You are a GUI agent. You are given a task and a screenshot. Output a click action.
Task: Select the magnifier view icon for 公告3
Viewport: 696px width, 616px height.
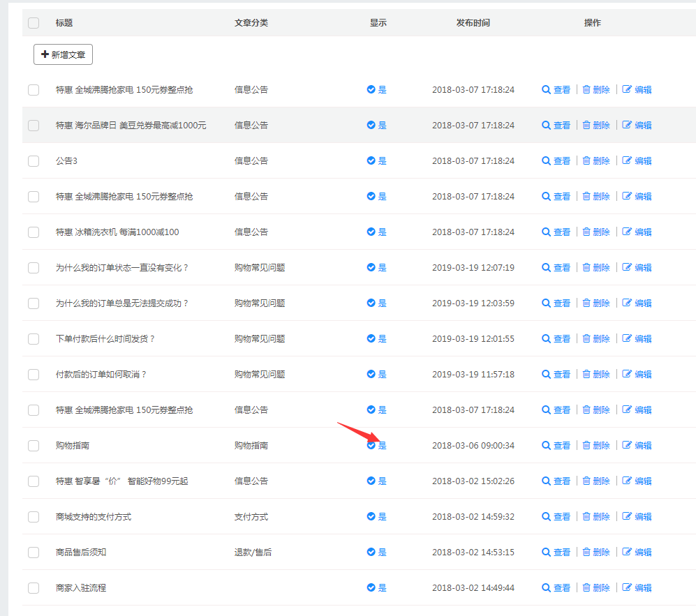coord(546,160)
